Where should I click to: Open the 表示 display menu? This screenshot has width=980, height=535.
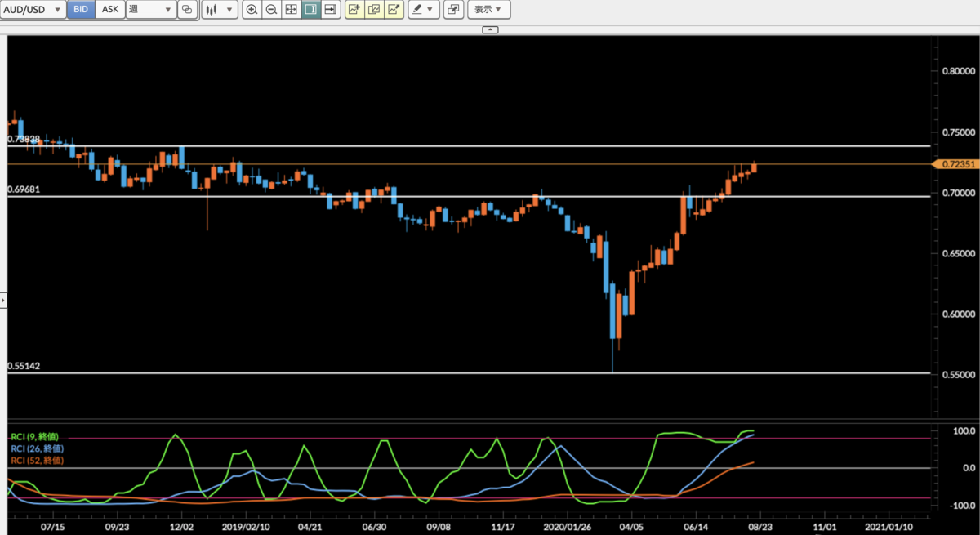pyautogui.click(x=488, y=10)
